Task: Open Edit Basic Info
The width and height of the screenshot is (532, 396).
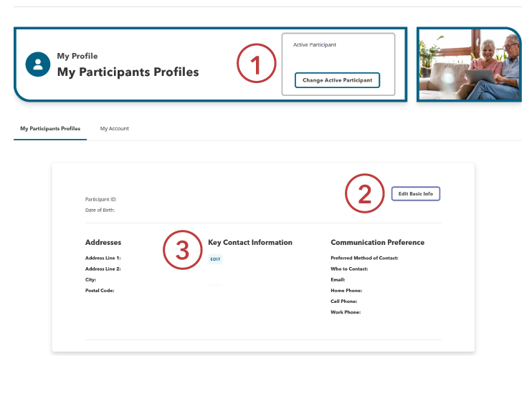Action: (416, 194)
